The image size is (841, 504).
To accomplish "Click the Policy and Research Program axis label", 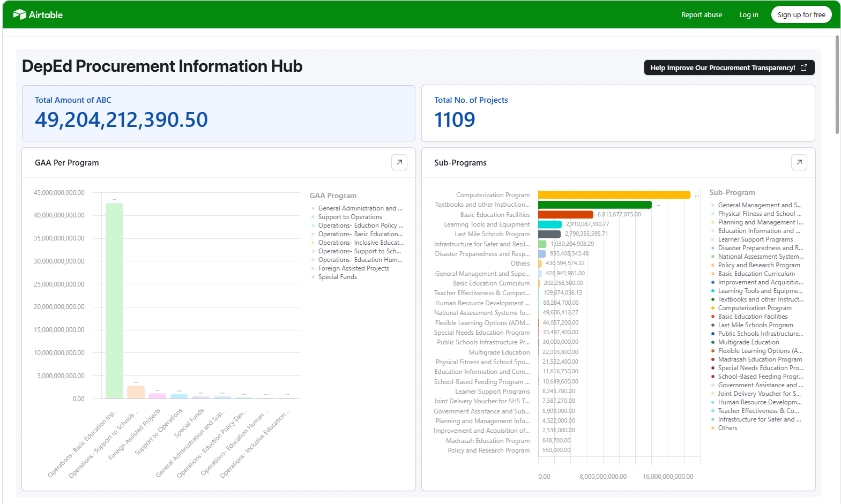I will (x=489, y=450).
